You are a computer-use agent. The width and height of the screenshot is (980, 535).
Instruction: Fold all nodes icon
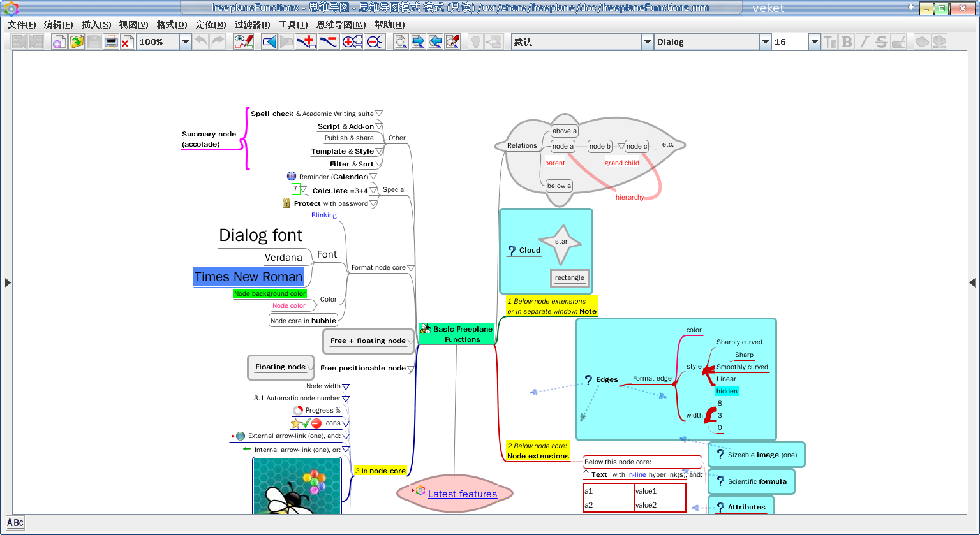pyautogui.click(x=375, y=42)
